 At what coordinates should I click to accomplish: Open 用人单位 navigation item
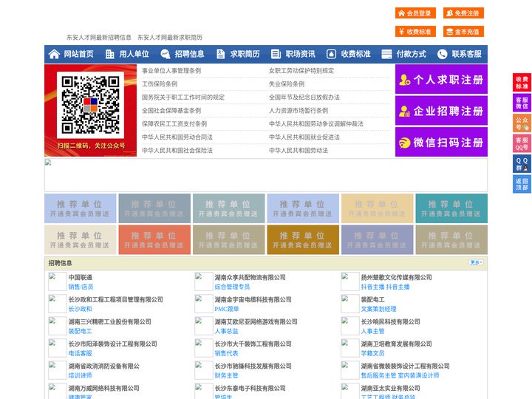pos(134,54)
